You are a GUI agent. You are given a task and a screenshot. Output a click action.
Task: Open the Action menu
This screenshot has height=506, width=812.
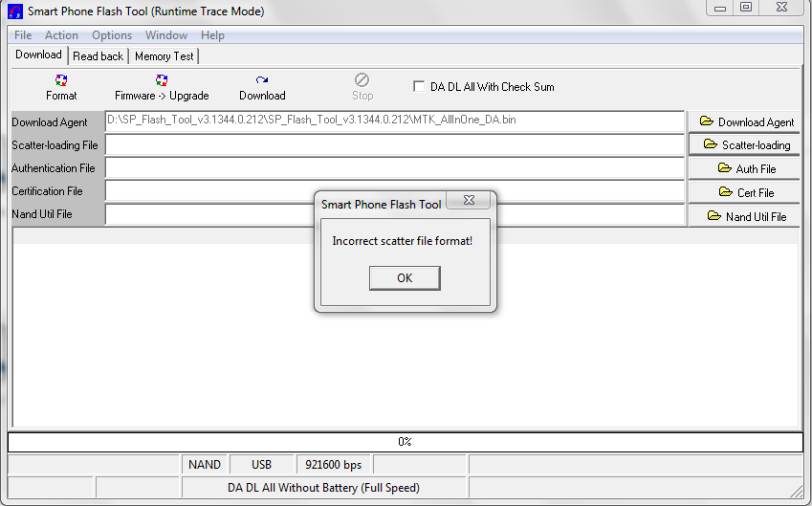tap(61, 35)
